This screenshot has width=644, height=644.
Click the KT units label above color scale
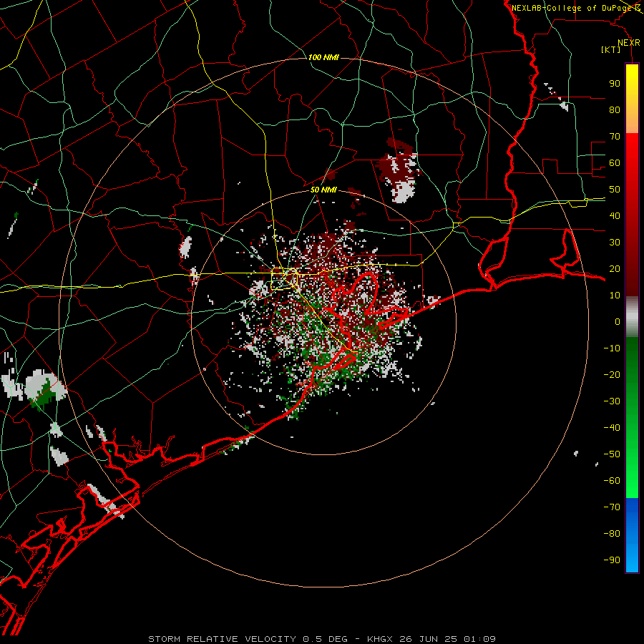click(611, 49)
